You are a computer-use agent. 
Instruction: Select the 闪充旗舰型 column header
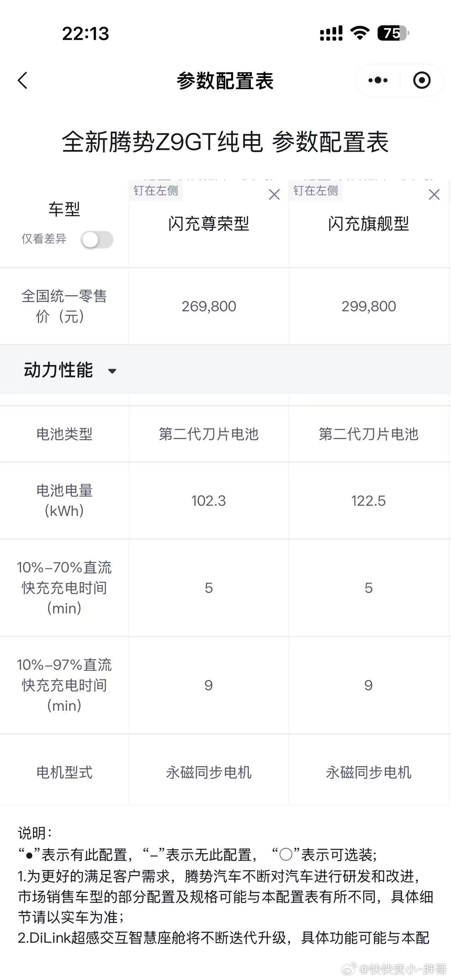click(x=368, y=224)
